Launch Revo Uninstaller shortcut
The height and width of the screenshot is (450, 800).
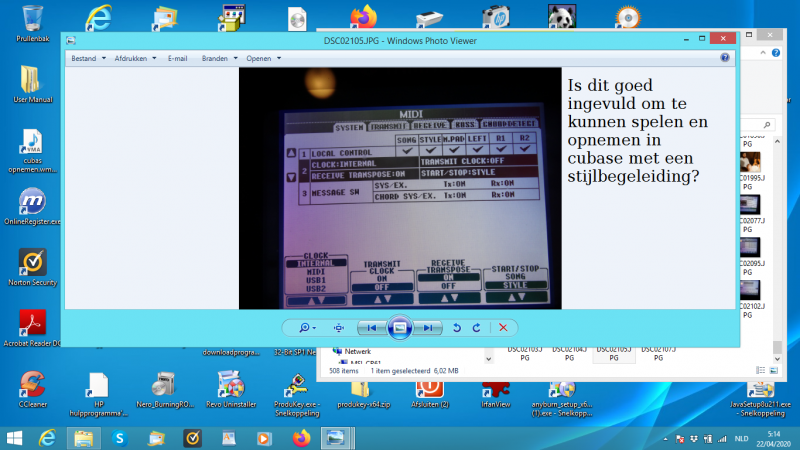click(231, 389)
